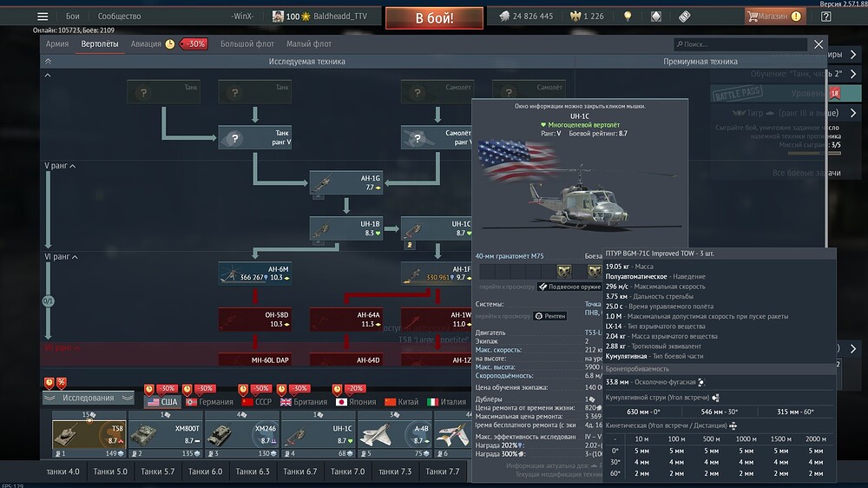This screenshot has width=868, height=488.
Task: Collapse the top tree section chevron
Action: (x=48, y=76)
